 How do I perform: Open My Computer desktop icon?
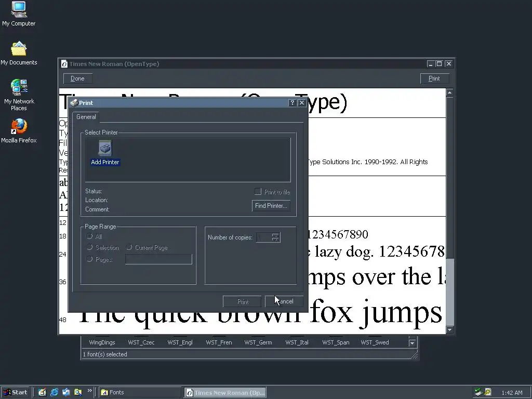point(19,14)
